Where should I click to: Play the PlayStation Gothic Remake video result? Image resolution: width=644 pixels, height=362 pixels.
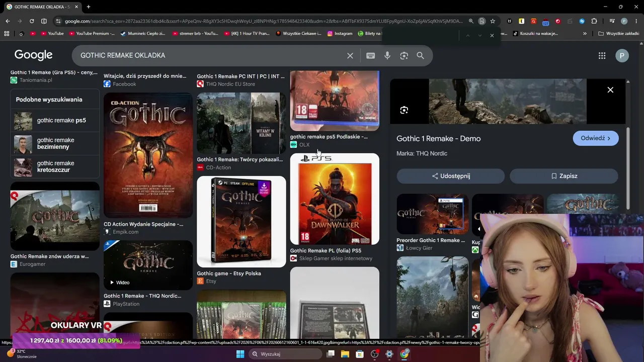click(148, 265)
